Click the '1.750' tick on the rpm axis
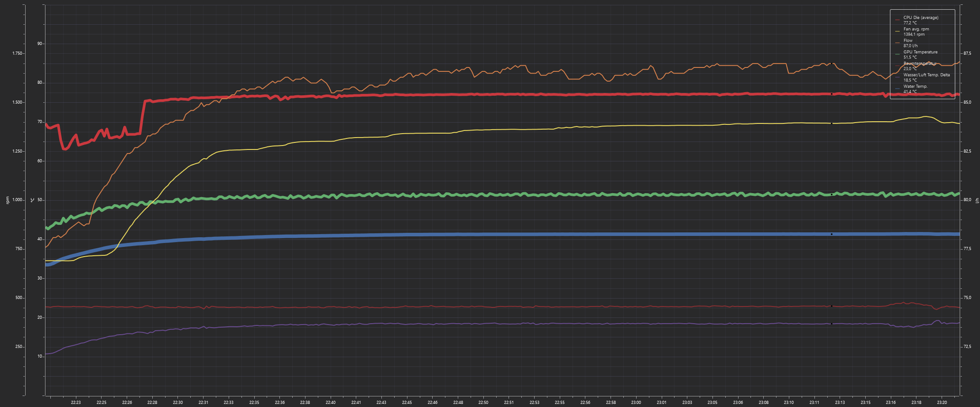Screen dimensions: 980x407 (x=17, y=53)
